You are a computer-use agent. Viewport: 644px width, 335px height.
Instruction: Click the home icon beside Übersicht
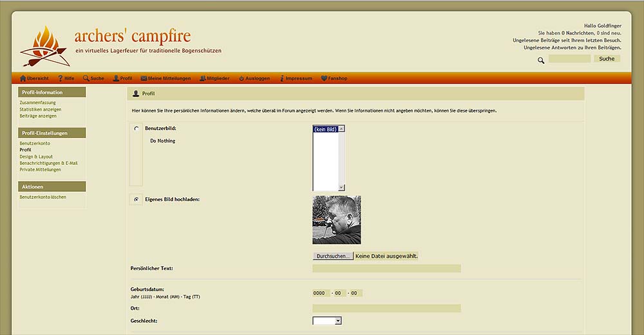click(23, 79)
